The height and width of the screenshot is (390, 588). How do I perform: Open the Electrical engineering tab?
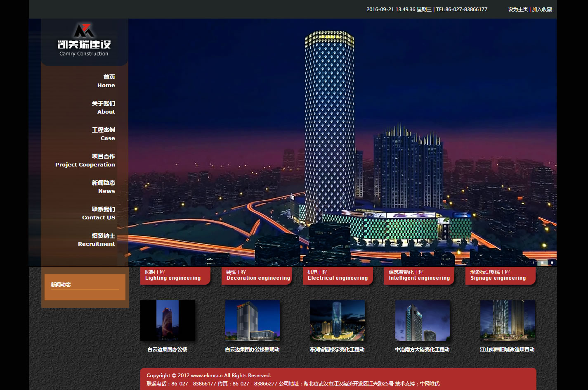[x=337, y=275]
